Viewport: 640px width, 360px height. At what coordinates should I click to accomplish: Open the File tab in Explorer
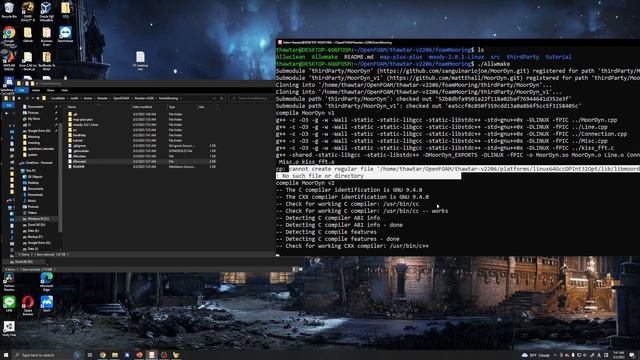click(x=22, y=90)
